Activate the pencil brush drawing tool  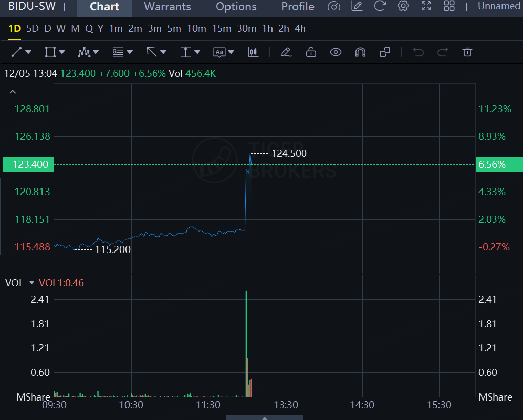point(286,52)
